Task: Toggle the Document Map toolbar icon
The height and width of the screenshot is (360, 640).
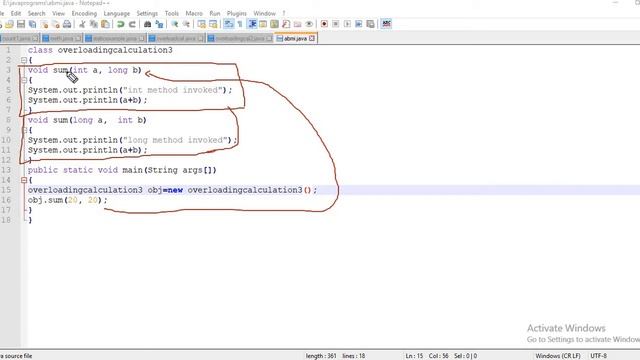Action: 274,24
